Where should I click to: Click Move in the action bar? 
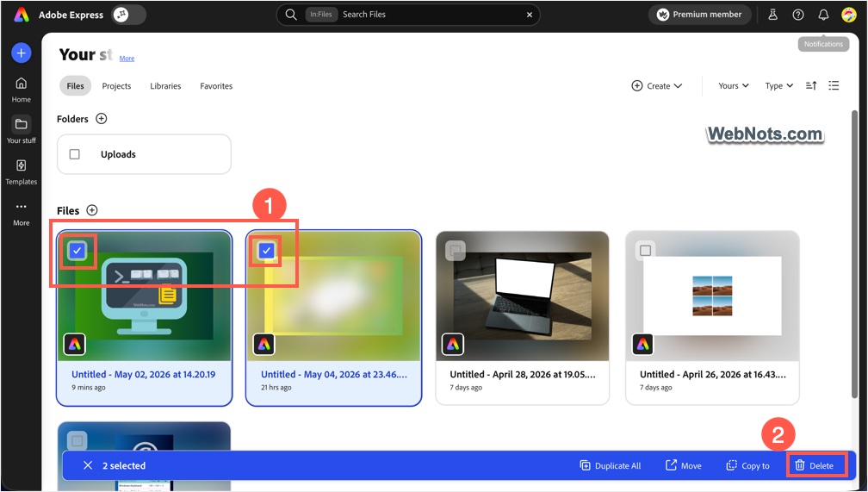pos(683,465)
